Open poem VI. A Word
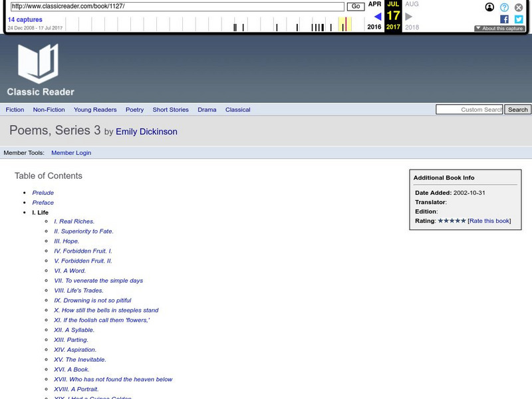The image size is (532, 399). click(x=70, y=271)
